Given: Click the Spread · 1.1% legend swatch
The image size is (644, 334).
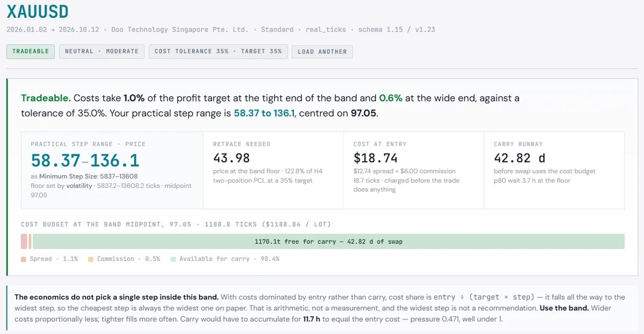Looking at the screenshot, I should point(24,259).
